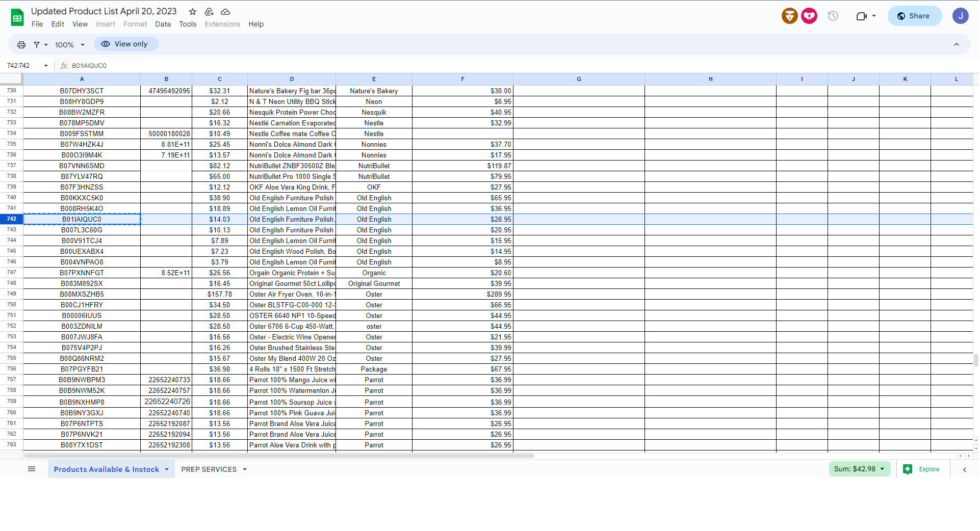This screenshot has height=531, width=980.
Task: Click the Explore button label
Action: 929,469
